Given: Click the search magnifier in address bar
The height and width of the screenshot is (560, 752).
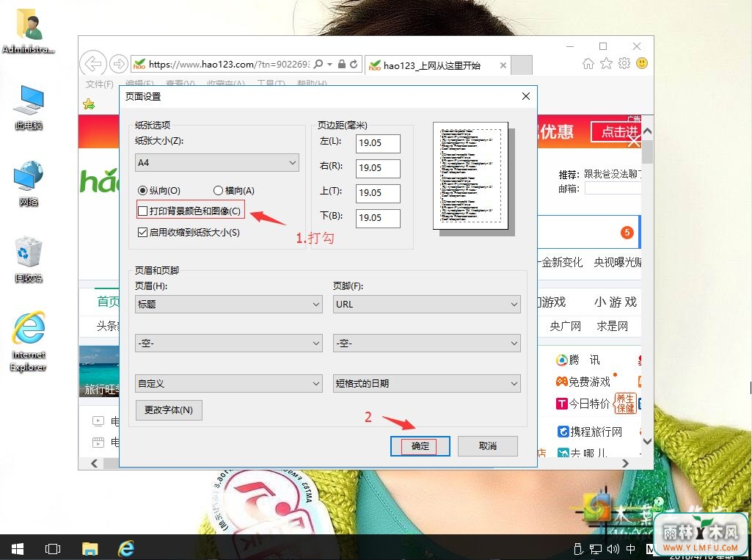Looking at the screenshot, I should click(318, 64).
